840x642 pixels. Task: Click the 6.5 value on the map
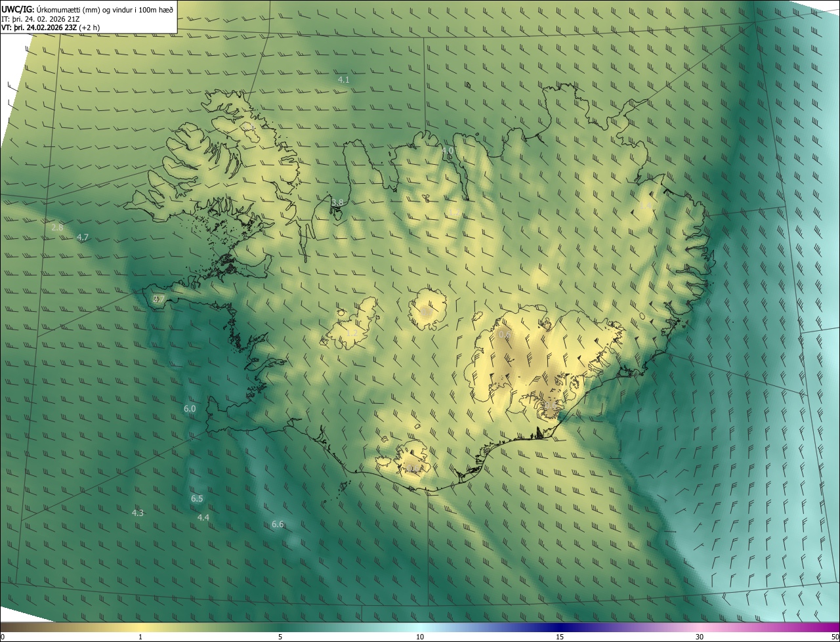tap(197, 499)
